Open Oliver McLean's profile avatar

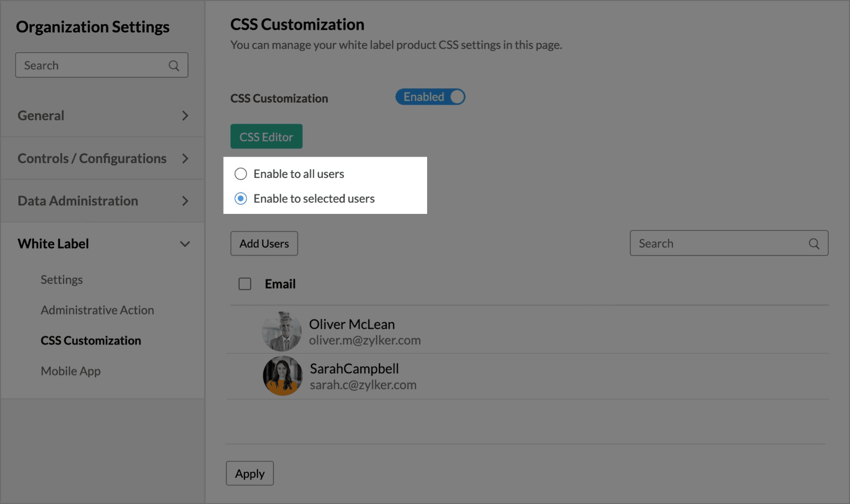coord(282,331)
